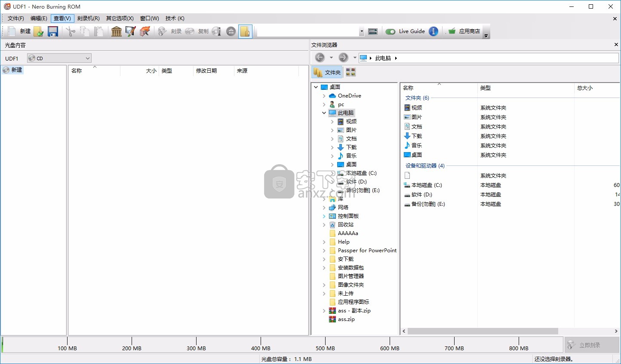This screenshot has height=364, width=621.
Task: Open the 编辑(E) menu
Action: (x=39, y=18)
